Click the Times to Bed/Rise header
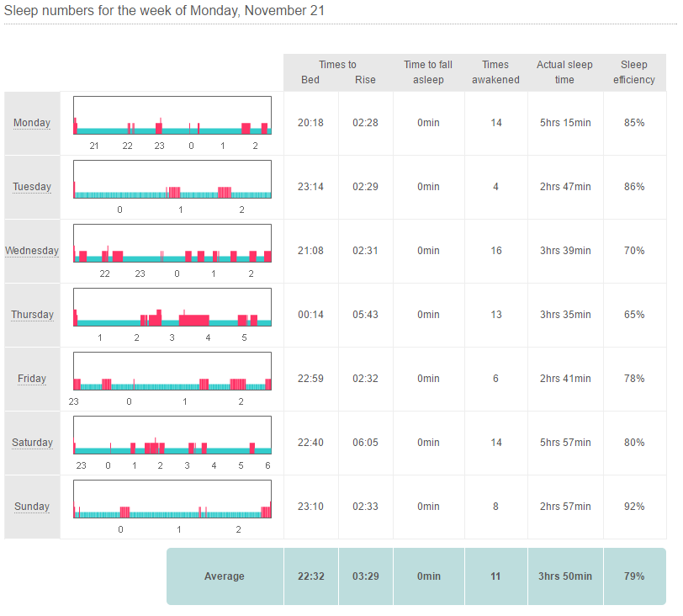Viewport: 683px width, 616px height. (x=338, y=72)
